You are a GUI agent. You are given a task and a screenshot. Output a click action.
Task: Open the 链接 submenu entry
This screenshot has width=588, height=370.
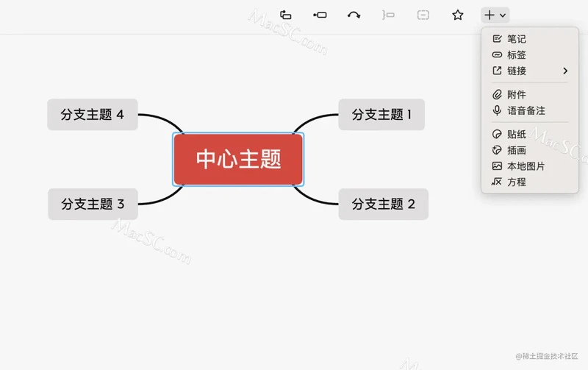click(x=529, y=71)
